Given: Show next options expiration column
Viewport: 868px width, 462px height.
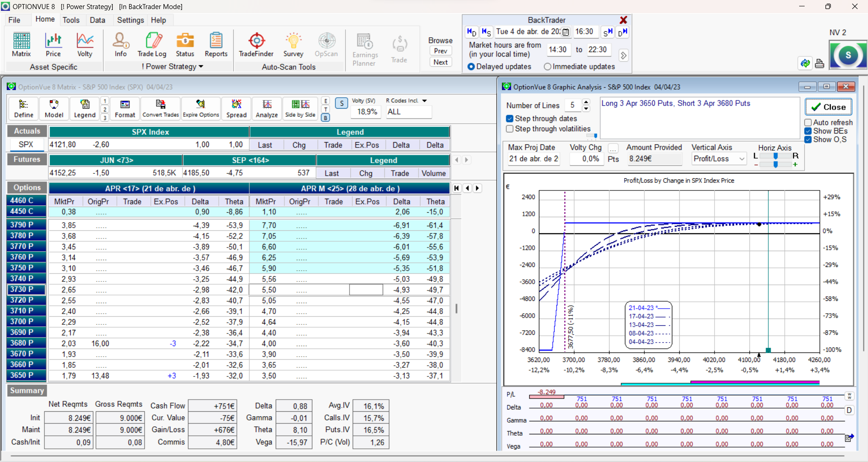Looking at the screenshot, I should (x=477, y=188).
